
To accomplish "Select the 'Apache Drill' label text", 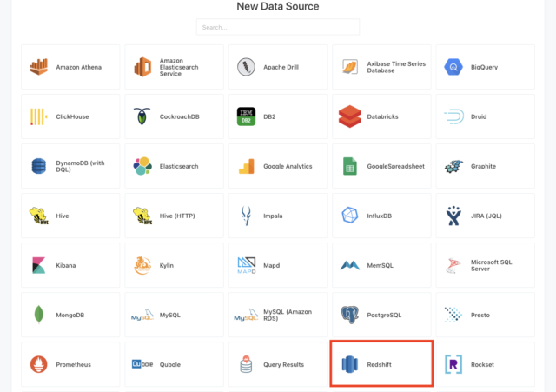I will coord(281,67).
